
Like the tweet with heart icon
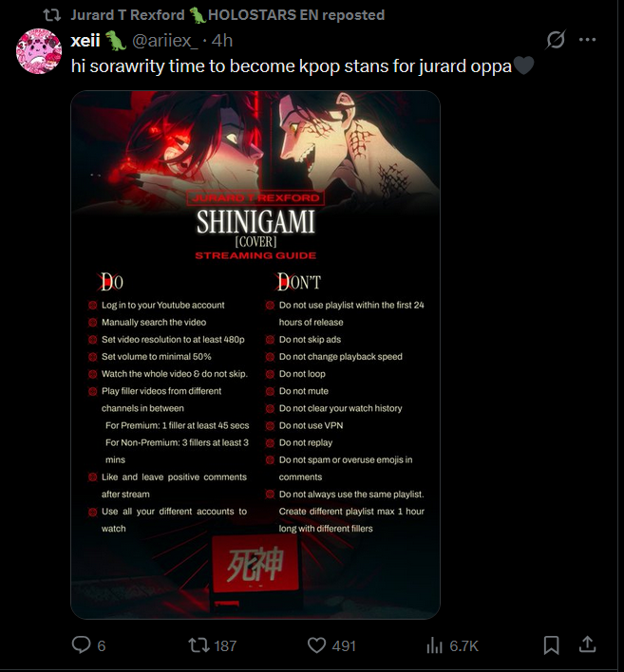click(x=317, y=645)
